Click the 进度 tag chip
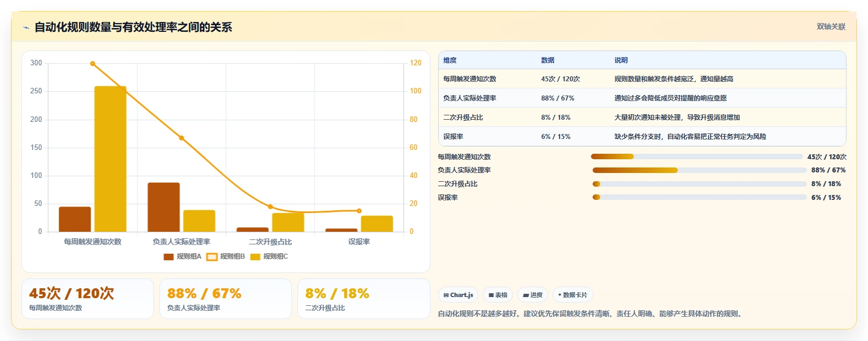868x341 pixels. (x=533, y=295)
